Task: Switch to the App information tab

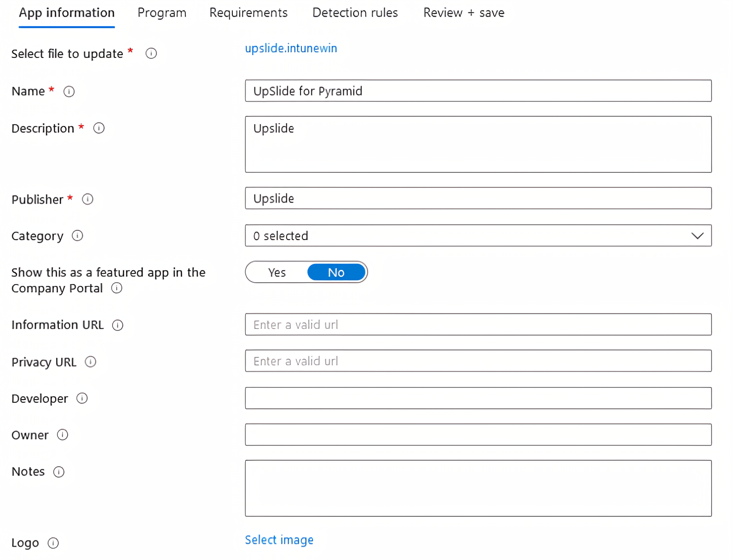Action: point(67,13)
